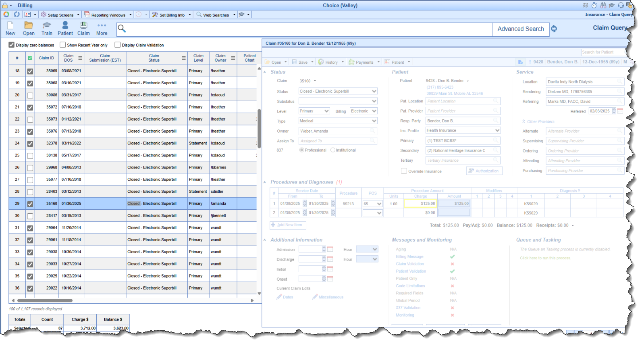Open a claim with the folder icon
The width and height of the screenshot is (644, 346).
[x=29, y=25]
